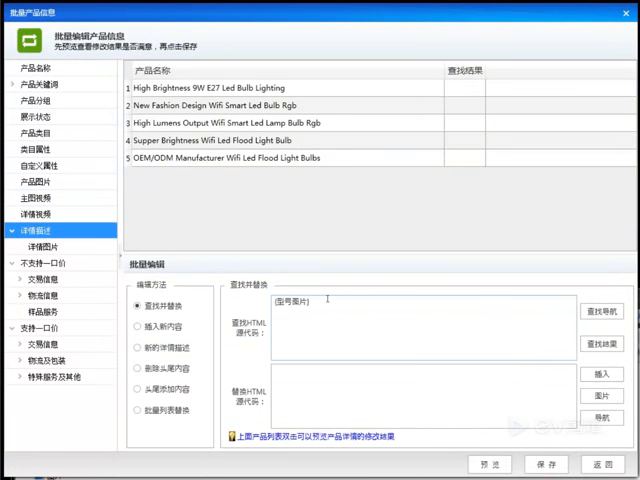
Task: Click the 预览 preview button
Action: [490, 464]
